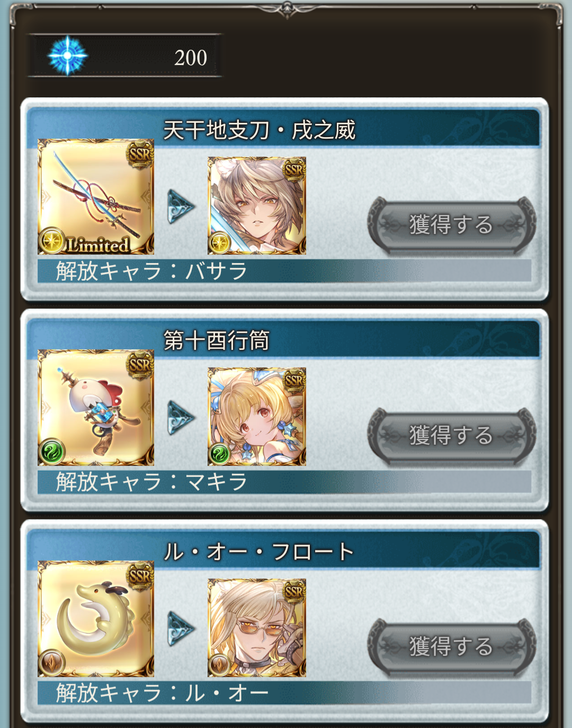Tap the 天干地支刀・戌之威 weapon thumbnail
The width and height of the screenshot is (572, 728).
[96, 197]
